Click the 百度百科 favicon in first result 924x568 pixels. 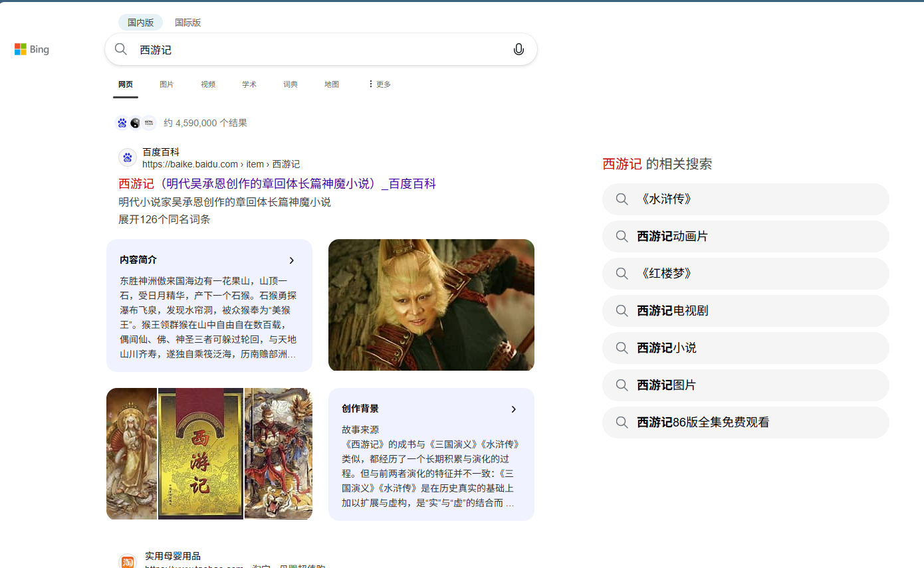[x=128, y=157]
